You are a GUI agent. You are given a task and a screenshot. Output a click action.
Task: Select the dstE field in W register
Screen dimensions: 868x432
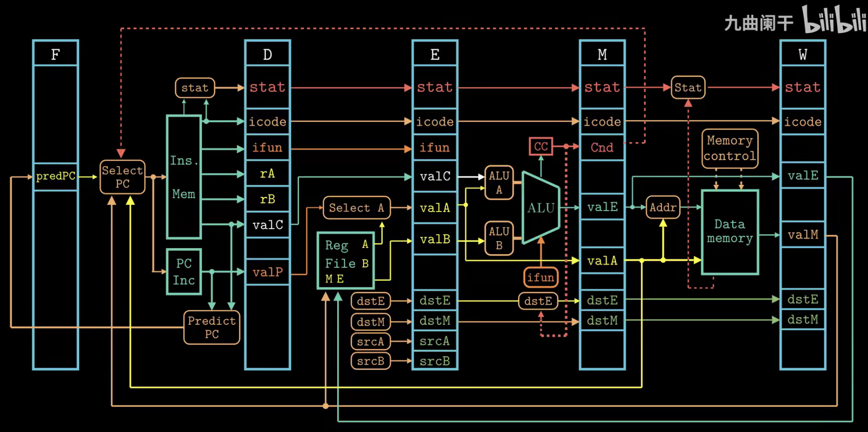[x=803, y=300]
